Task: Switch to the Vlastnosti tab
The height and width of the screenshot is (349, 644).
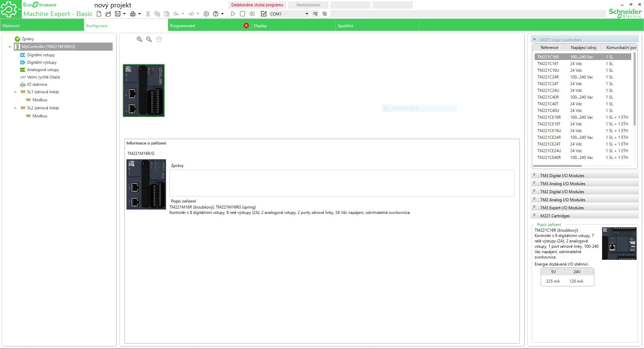Action: pyautogui.click(x=42, y=25)
